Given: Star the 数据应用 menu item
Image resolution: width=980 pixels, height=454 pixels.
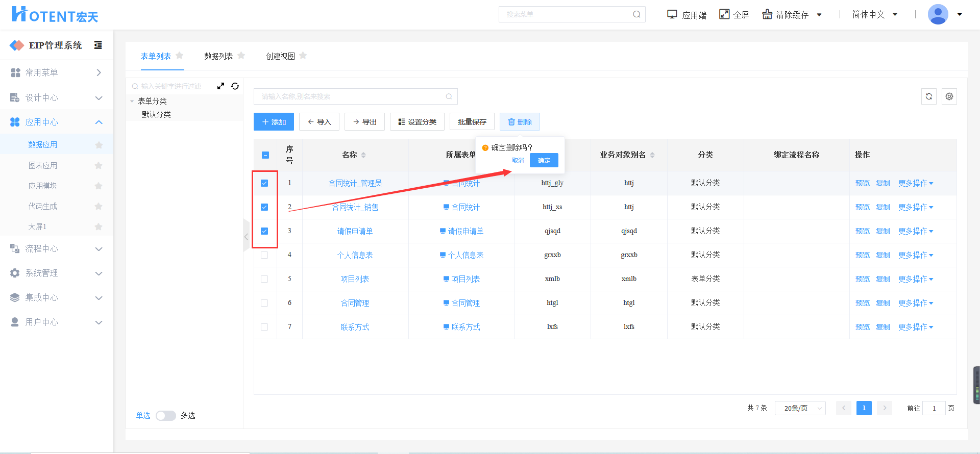Looking at the screenshot, I should pos(99,145).
